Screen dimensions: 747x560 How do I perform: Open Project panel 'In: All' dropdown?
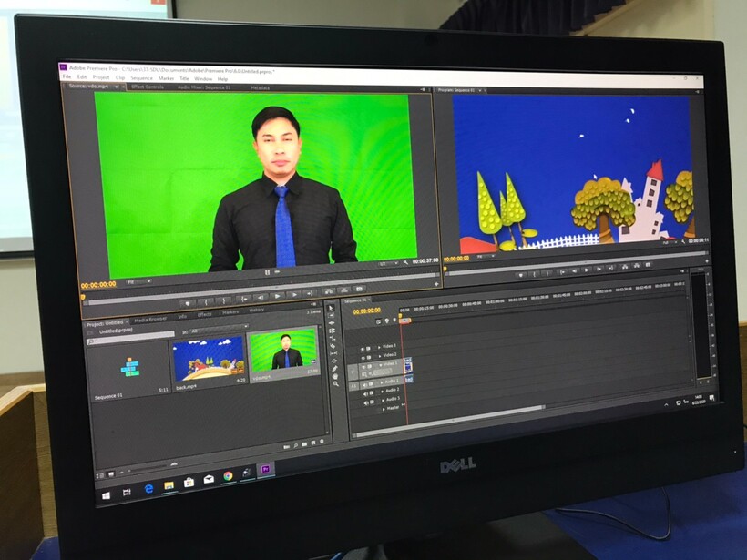coord(219,329)
